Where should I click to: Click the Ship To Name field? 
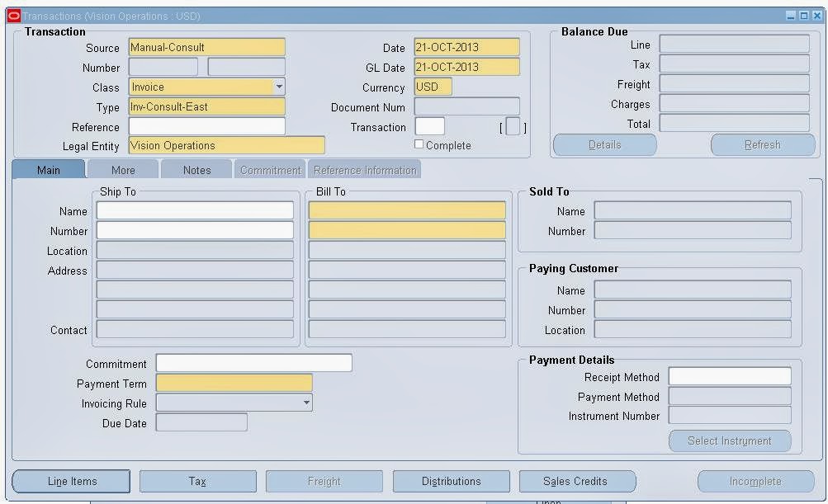tap(195, 211)
